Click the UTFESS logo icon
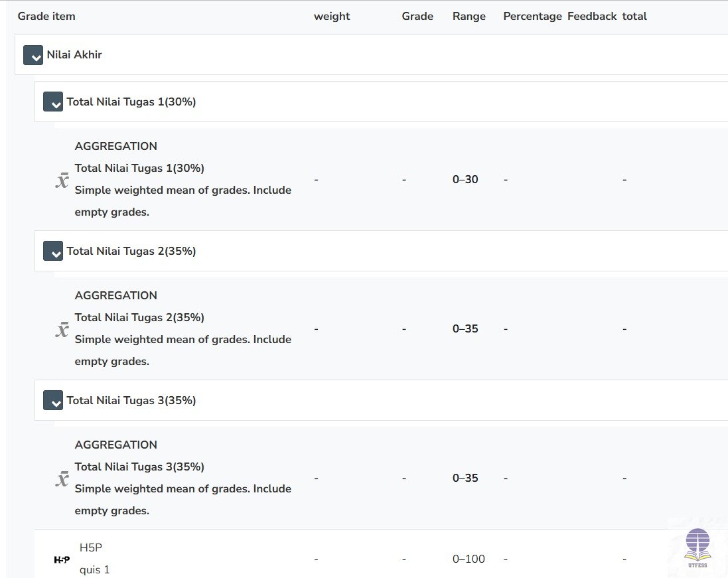The width and height of the screenshot is (728, 578). pos(697,548)
